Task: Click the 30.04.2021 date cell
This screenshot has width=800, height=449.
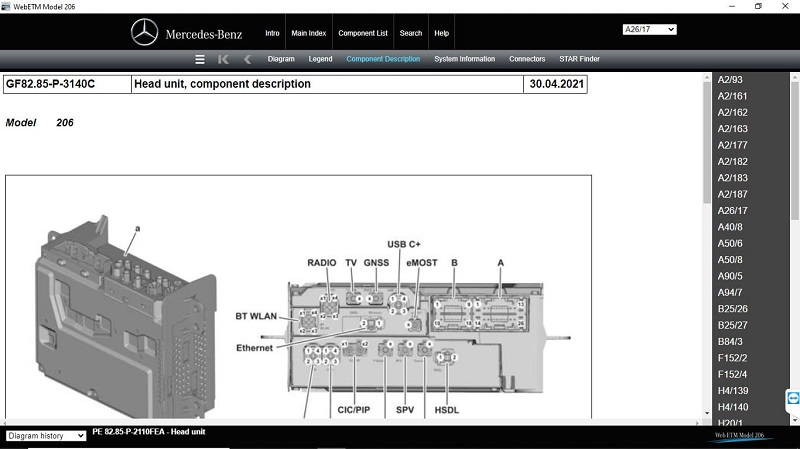Action: (556, 84)
